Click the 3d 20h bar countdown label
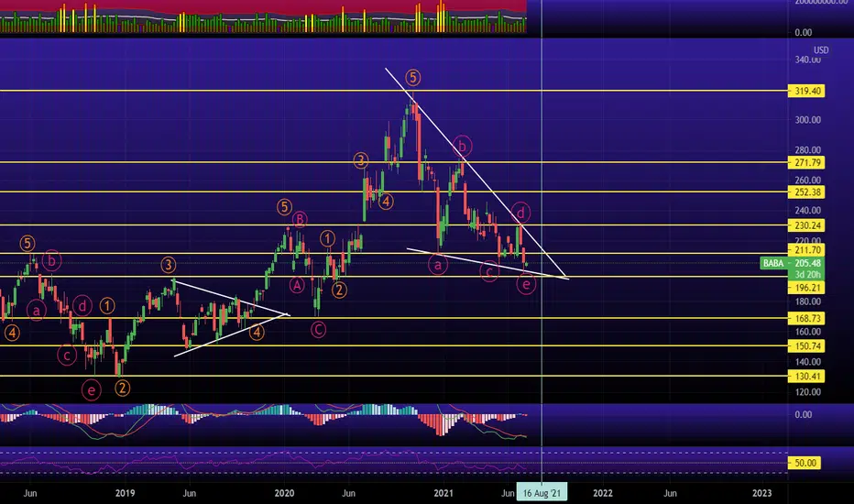 pos(806,275)
